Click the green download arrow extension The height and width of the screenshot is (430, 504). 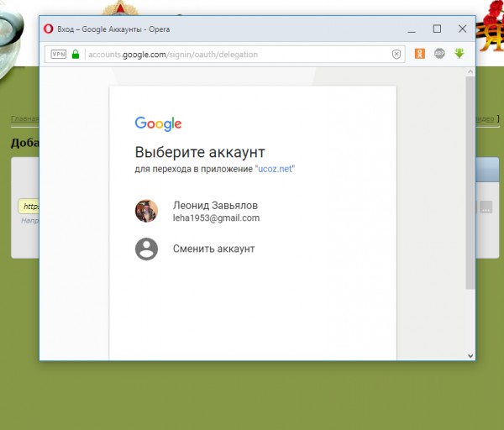coord(459,54)
